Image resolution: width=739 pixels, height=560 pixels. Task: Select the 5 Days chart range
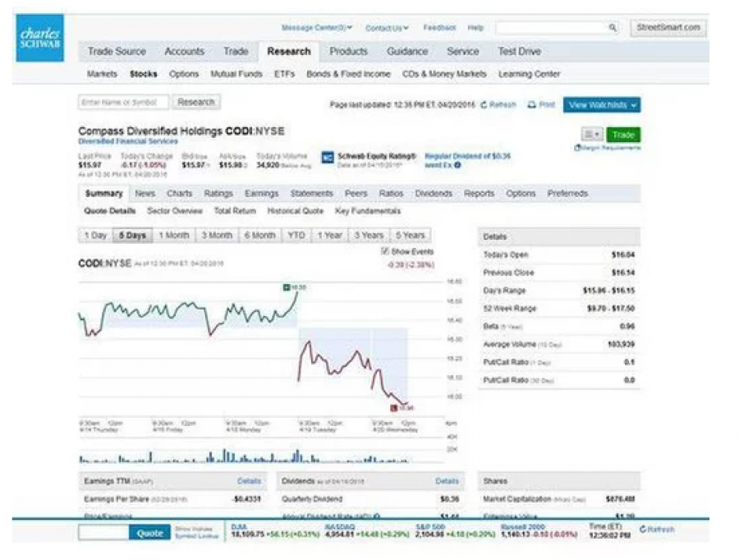131,235
